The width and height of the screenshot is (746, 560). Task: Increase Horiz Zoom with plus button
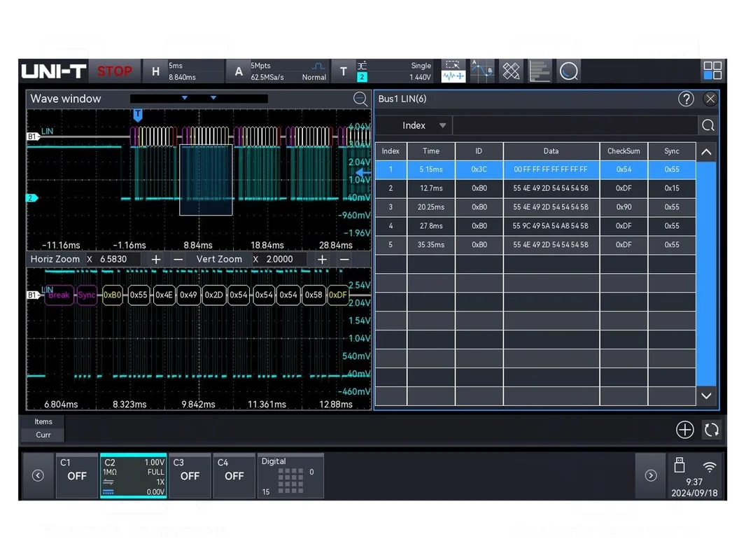(x=155, y=259)
